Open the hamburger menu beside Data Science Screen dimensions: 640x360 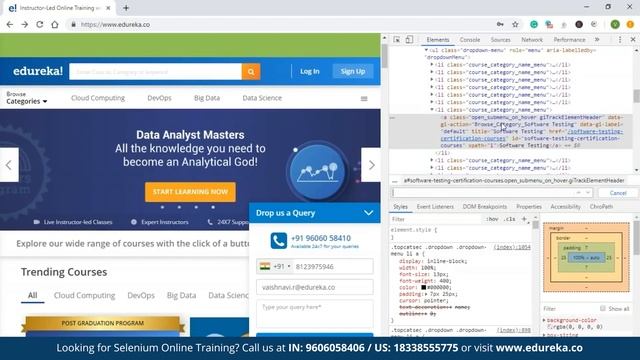364,98
